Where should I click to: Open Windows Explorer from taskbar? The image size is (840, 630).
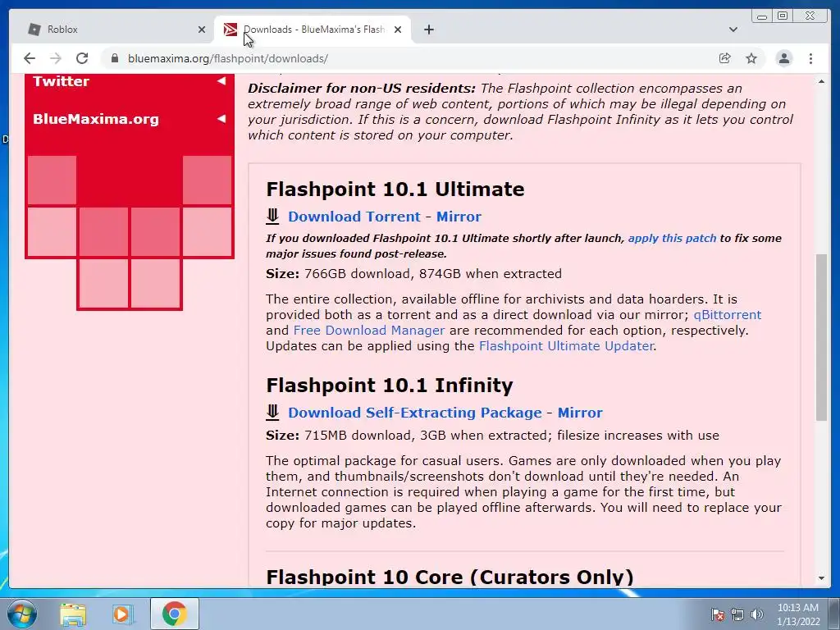click(x=73, y=614)
